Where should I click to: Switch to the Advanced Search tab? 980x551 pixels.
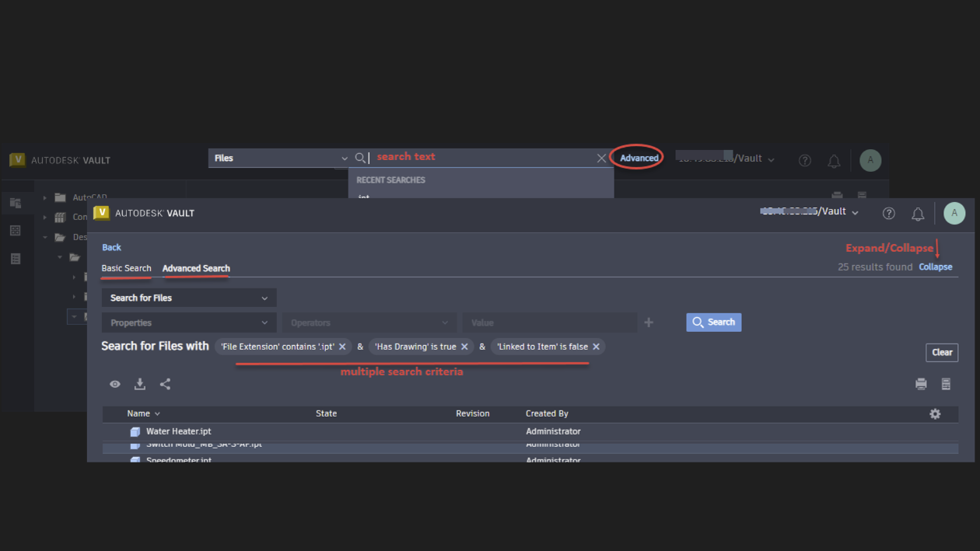pyautogui.click(x=196, y=268)
